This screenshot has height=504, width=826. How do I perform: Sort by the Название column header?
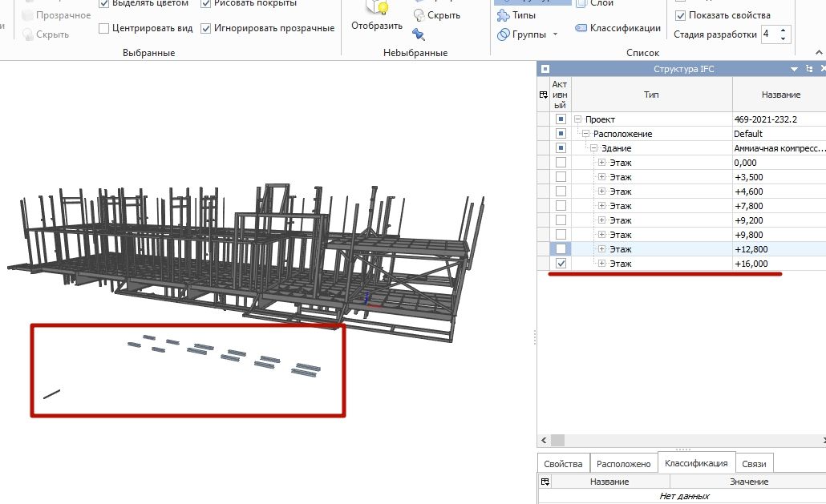pos(780,95)
